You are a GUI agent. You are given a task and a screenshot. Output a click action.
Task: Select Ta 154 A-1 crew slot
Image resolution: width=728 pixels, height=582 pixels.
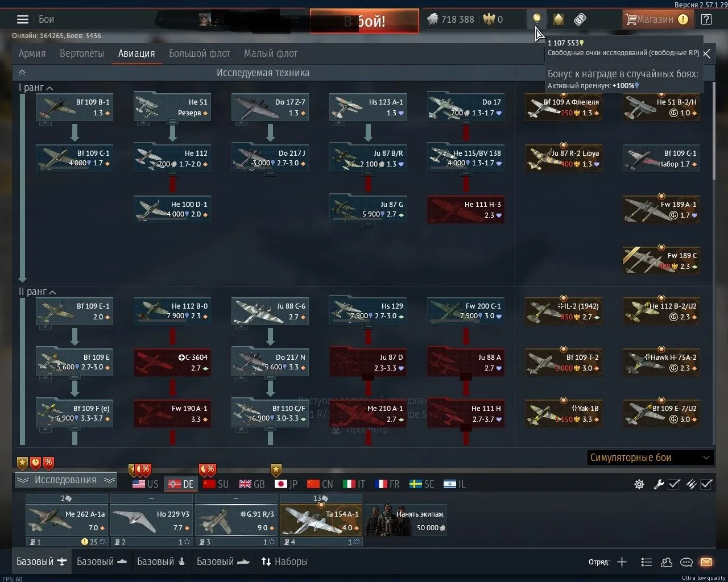(321, 520)
